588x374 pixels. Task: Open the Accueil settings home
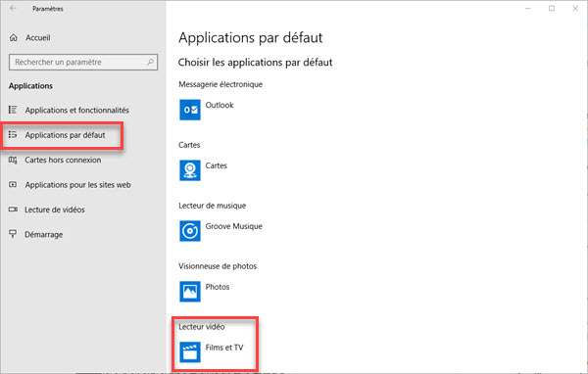point(37,37)
